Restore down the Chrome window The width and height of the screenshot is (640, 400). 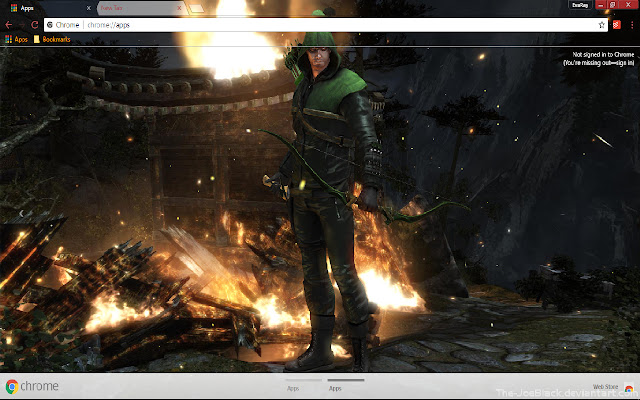(x=612, y=4)
